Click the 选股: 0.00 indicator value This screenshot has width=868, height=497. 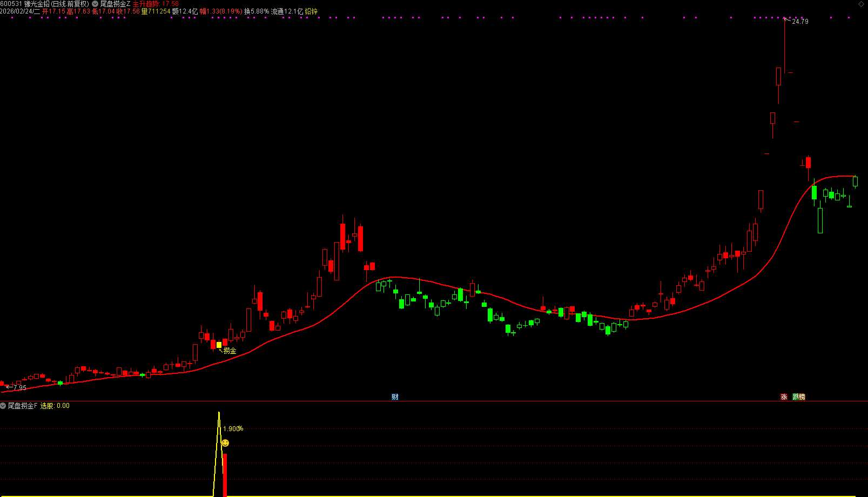(x=55, y=406)
